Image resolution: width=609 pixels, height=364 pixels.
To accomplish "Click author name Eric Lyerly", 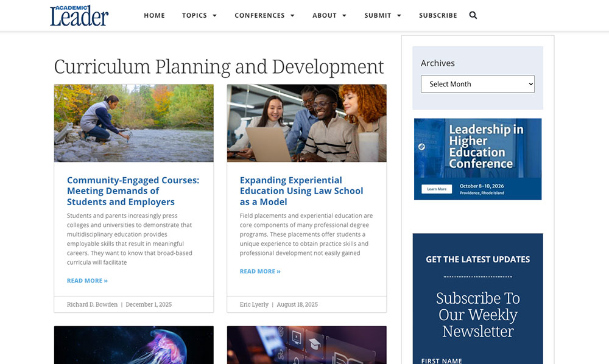I will (x=253, y=304).
